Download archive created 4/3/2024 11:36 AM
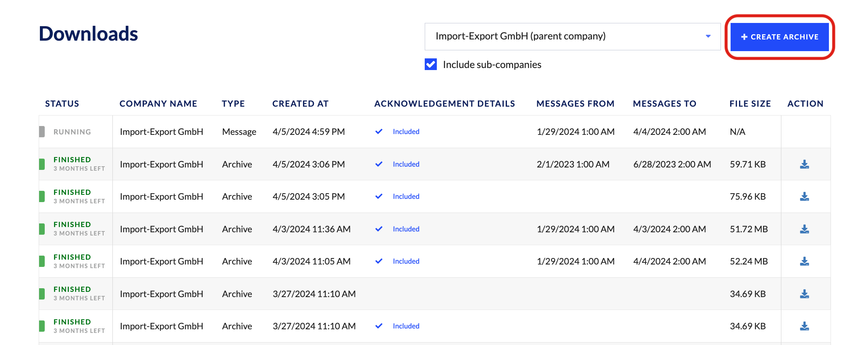Screen dimensions: 868x345 pos(804,229)
